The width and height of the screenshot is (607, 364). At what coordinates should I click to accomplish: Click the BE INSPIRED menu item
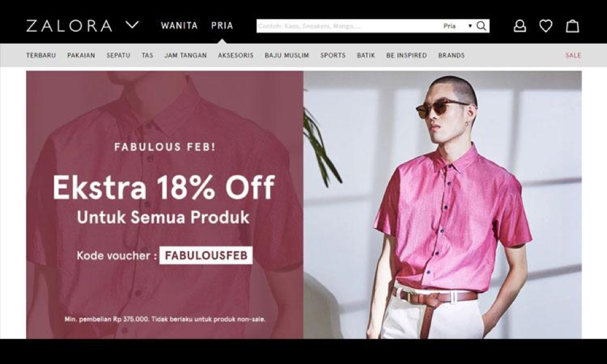point(407,55)
